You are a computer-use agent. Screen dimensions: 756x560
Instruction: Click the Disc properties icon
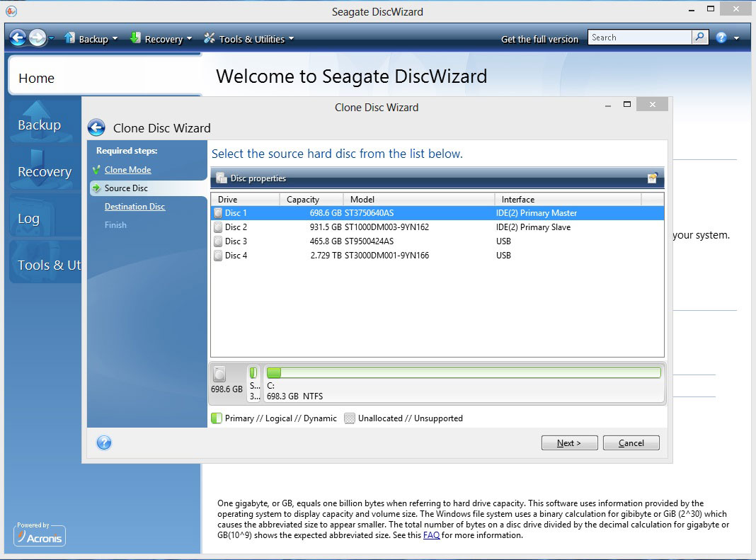222,178
